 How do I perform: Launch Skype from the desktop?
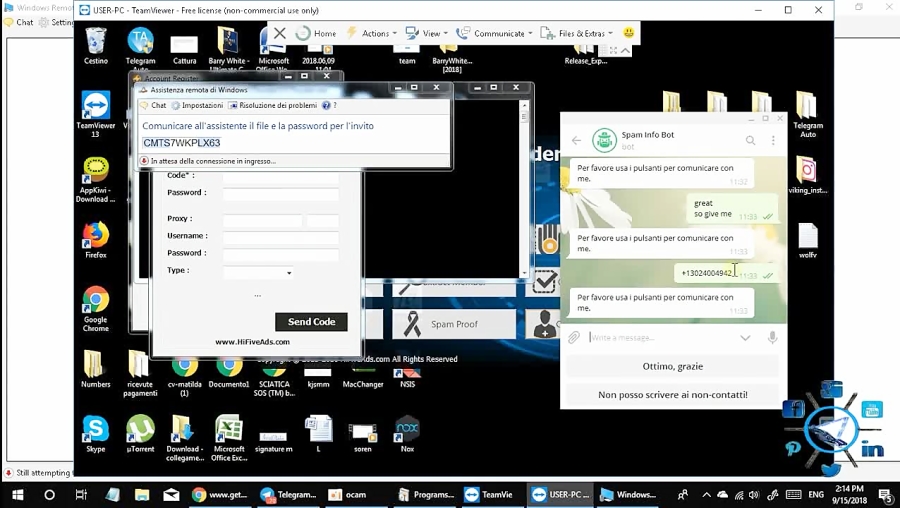(x=95, y=433)
